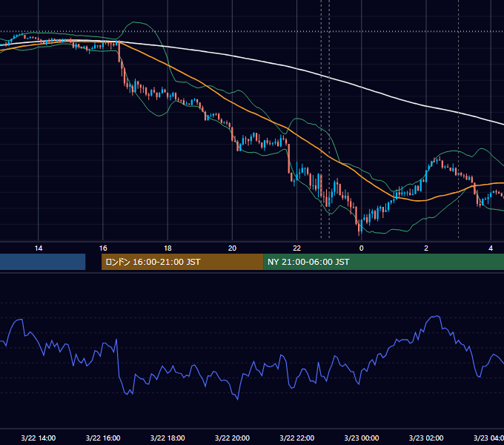Click the 0 hour axis label
Screen dimensions: 504x445
(x=361, y=248)
